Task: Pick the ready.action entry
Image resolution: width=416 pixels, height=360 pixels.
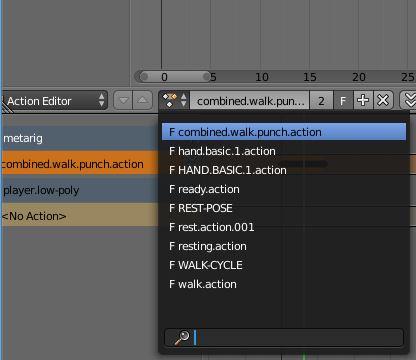Action: pyautogui.click(x=204, y=189)
